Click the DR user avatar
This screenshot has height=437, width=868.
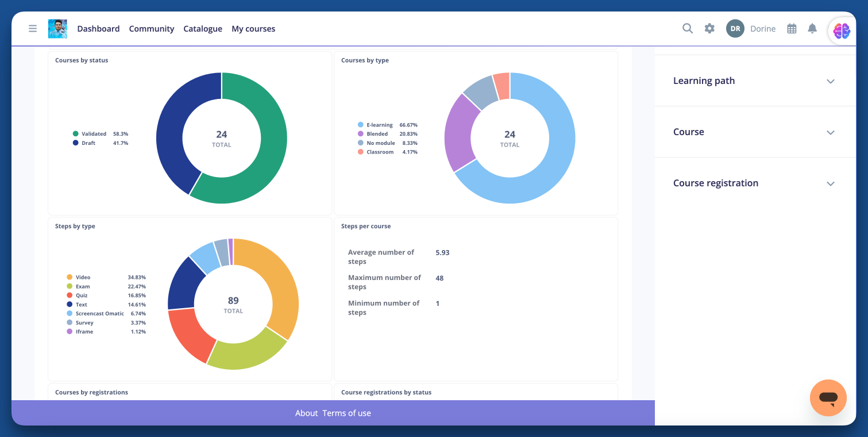click(x=735, y=29)
